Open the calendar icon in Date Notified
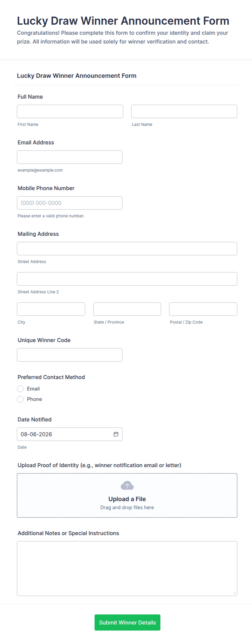 tap(116, 434)
